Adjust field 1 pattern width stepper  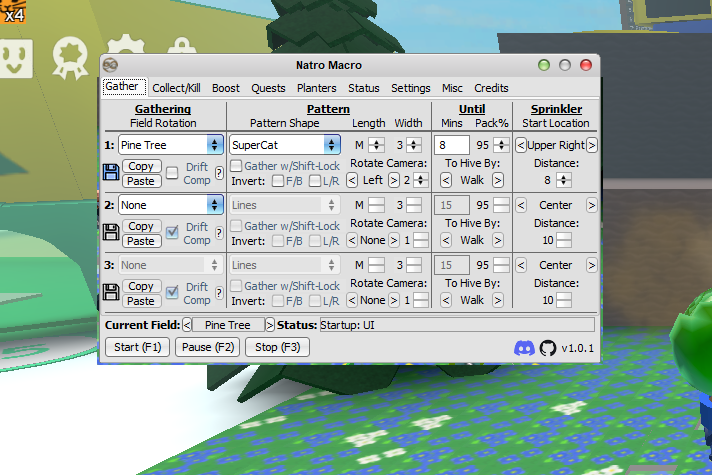pos(414,145)
